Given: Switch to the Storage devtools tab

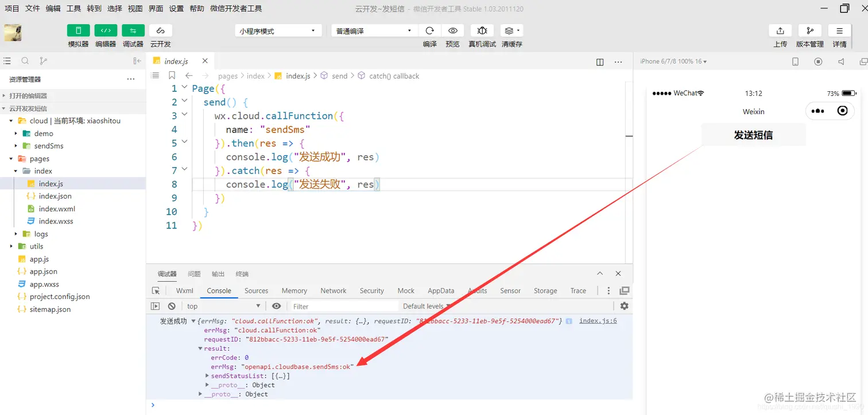Looking at the screenshot, I should tap(545, 291).
